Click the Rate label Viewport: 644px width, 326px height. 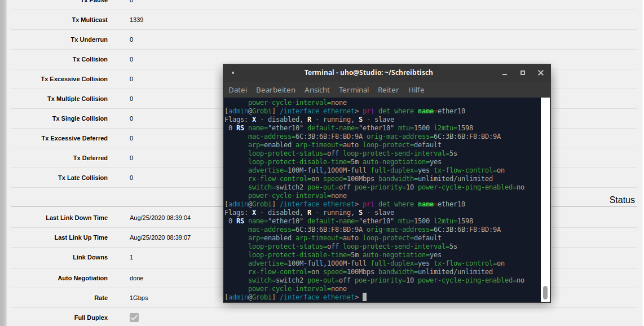101,298
